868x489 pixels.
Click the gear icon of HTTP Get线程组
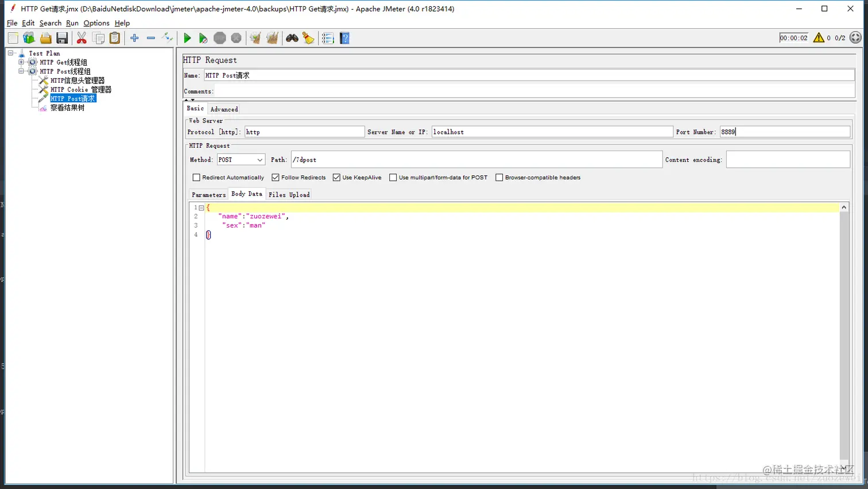33,62
